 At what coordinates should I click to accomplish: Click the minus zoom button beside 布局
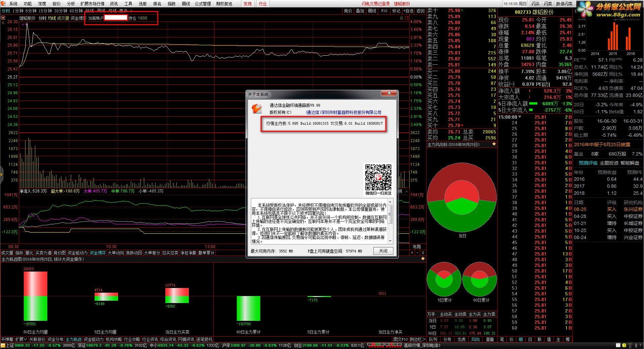[x=418, y=253]
